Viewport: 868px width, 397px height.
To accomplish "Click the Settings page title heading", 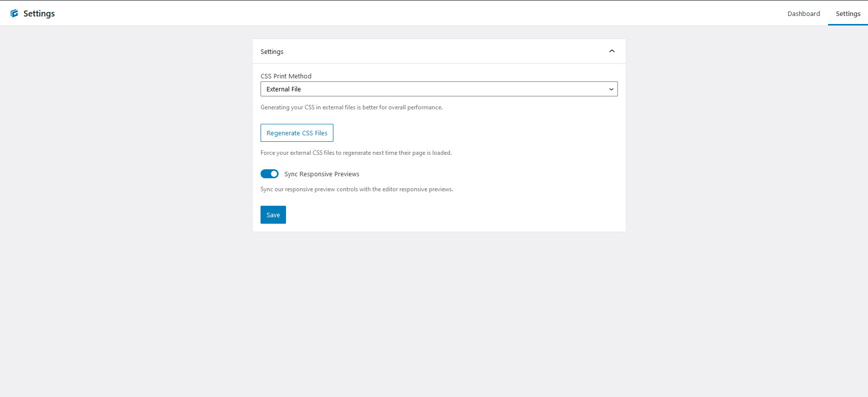I will click(x=39, y=13).
